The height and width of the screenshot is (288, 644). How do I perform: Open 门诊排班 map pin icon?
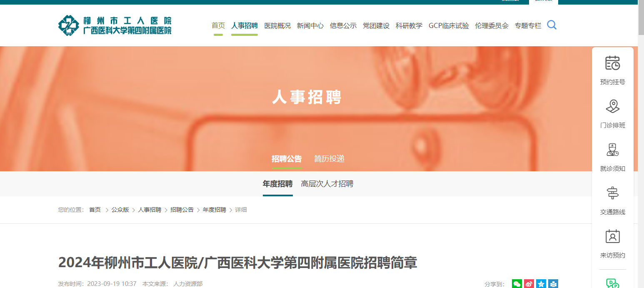point(612,106)
